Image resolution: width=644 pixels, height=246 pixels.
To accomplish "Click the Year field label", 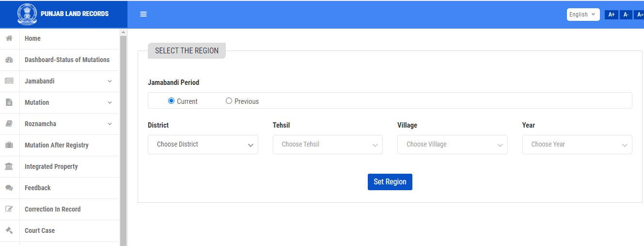I will point(529,125).
